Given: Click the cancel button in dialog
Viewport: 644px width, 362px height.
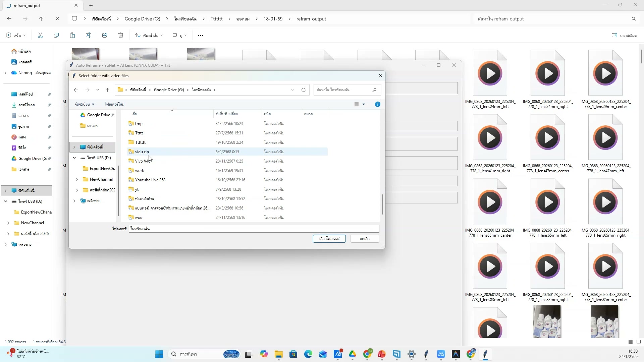Looking at the screenshot, I should 365,239.
